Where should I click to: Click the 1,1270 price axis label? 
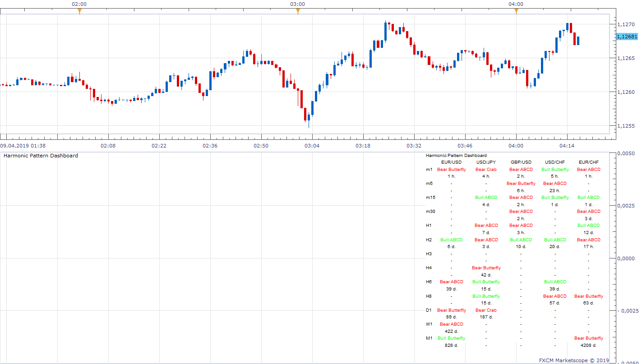(627, 24)
